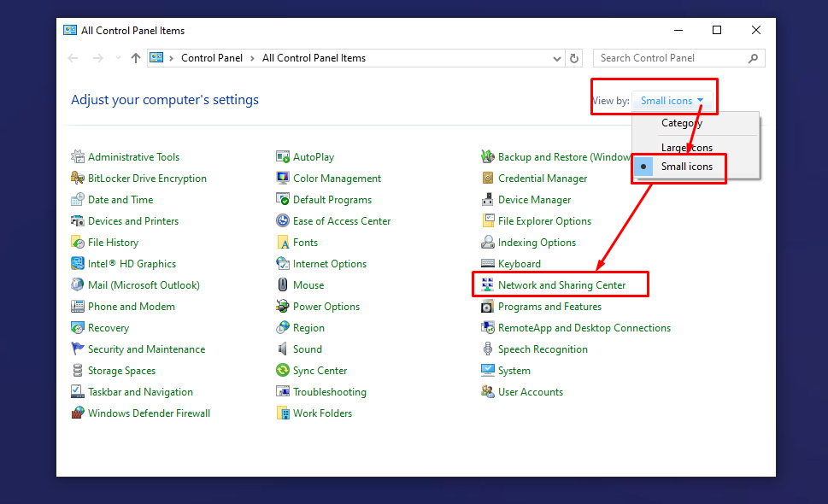Click the Indexing Options link
The image size is (828, 504).
click(x=537, y=243)
